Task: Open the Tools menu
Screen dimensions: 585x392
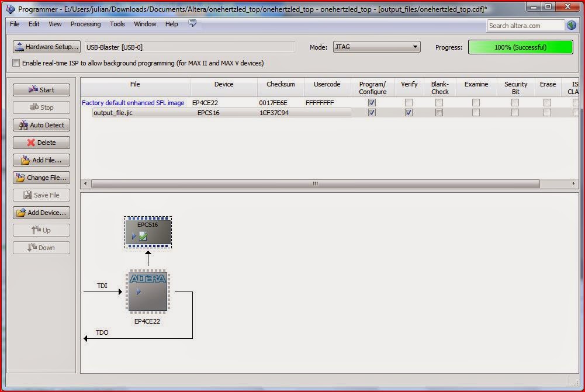Action: point(117,24)
